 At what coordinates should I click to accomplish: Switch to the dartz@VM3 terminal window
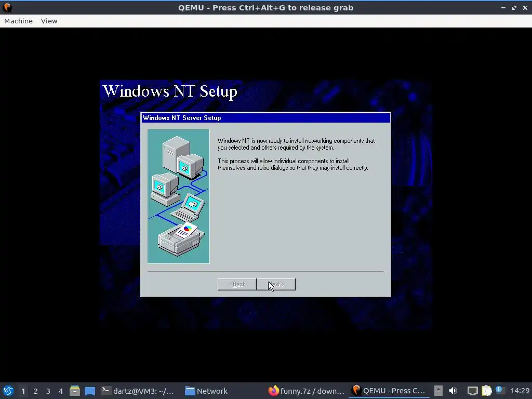[138, 391]
